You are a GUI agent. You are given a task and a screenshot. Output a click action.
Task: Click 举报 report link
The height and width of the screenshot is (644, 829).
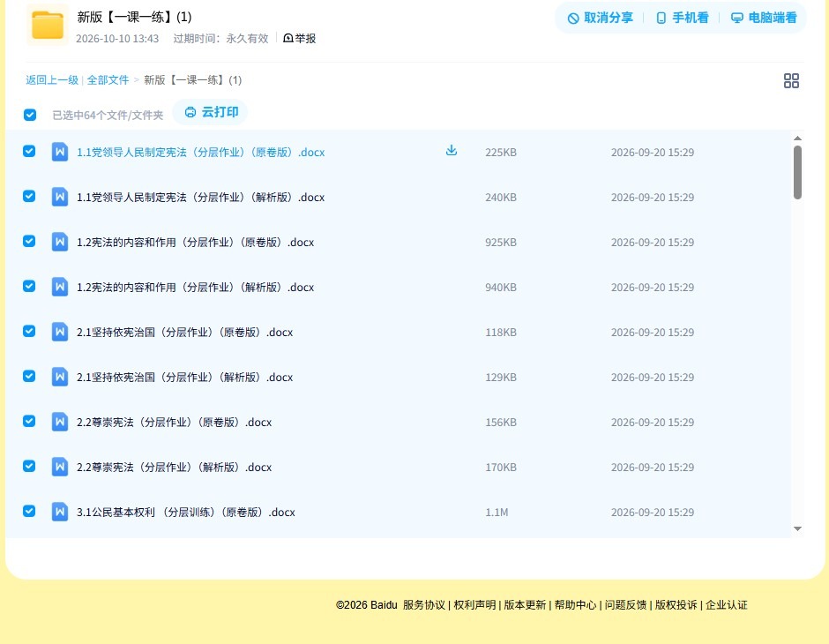pyautogui.click(x=299, y=38)
